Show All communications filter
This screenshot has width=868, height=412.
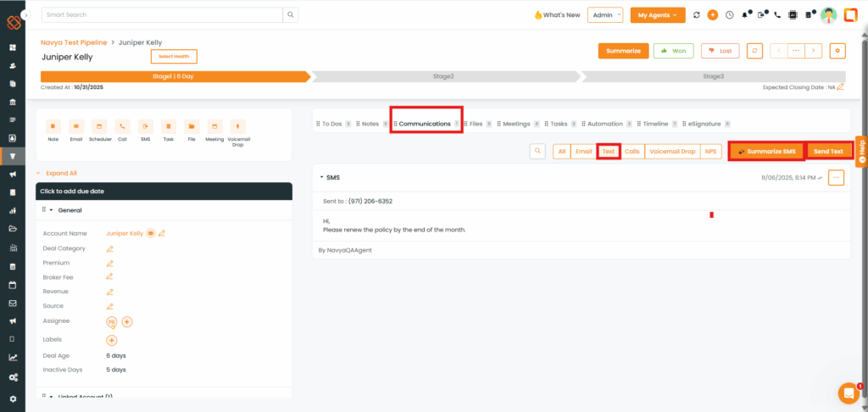point(561,152)
